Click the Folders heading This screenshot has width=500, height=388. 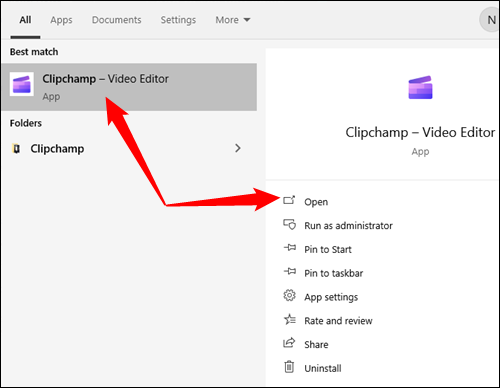[26, 123]
